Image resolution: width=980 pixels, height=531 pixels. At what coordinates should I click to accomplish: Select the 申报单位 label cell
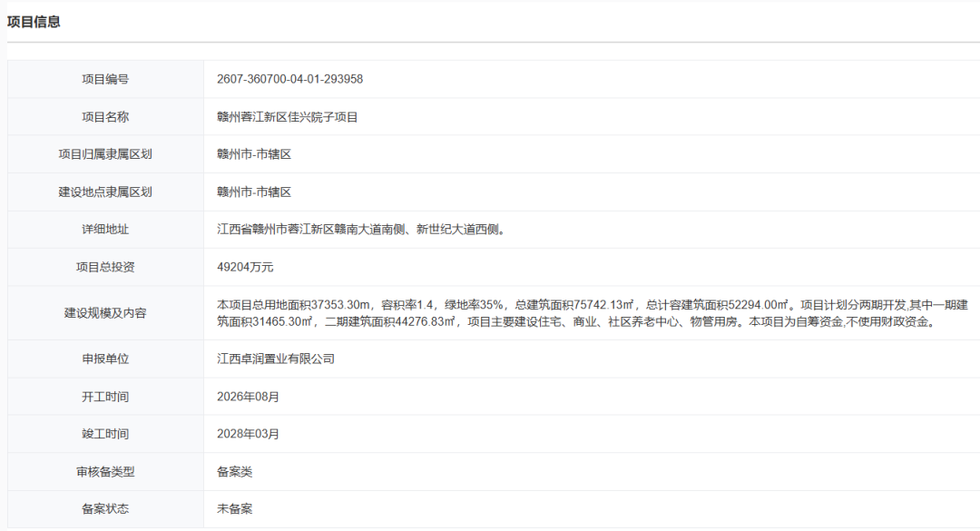105,359
